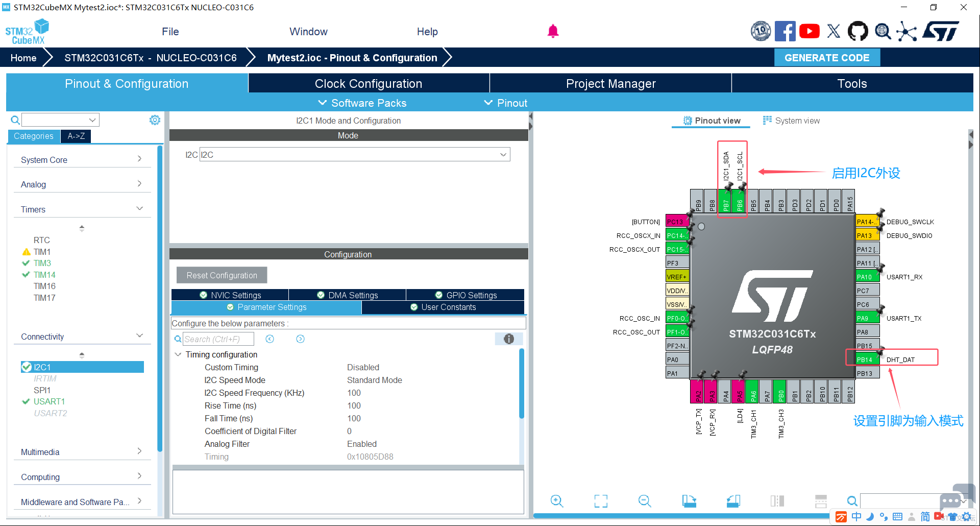The image size is (980, 526).
Task: Click the PC13 button pin on chip
Action: (x=677, y=222)
